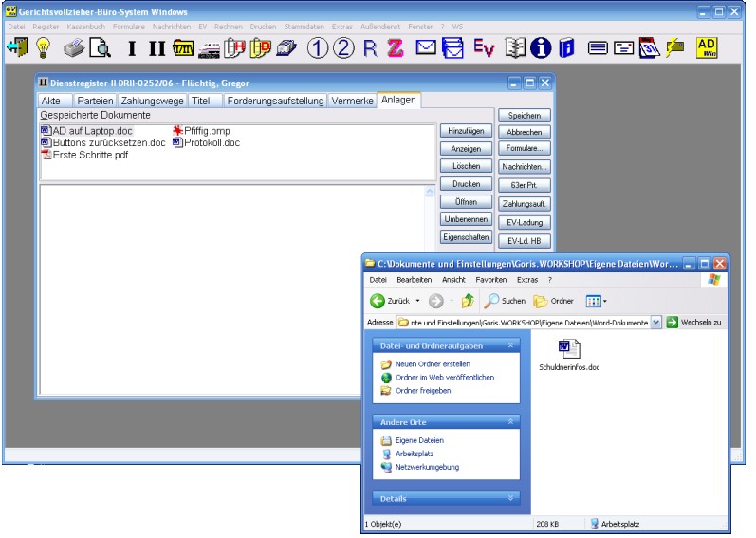The height and width of the screenshot is (538, 756).
Task: Click the printer icon in main toolbar
Action: pyautogui.click(x=73, y=47)
